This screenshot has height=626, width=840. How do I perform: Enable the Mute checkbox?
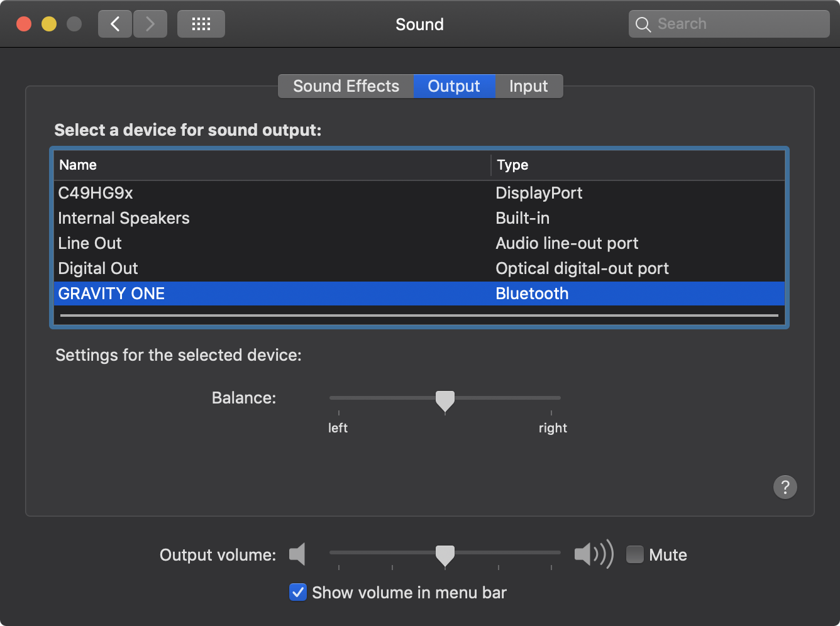coord(635,554)
